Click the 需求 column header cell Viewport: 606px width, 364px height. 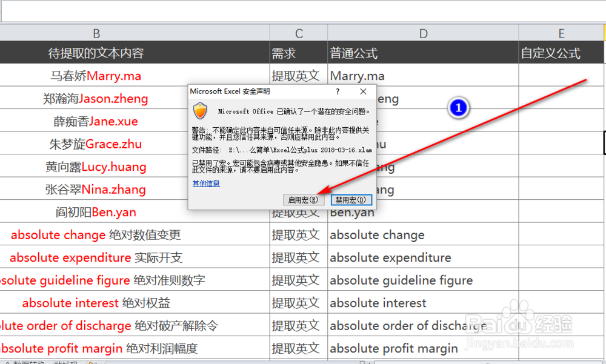pyautogui.click(x=298, y=53)
